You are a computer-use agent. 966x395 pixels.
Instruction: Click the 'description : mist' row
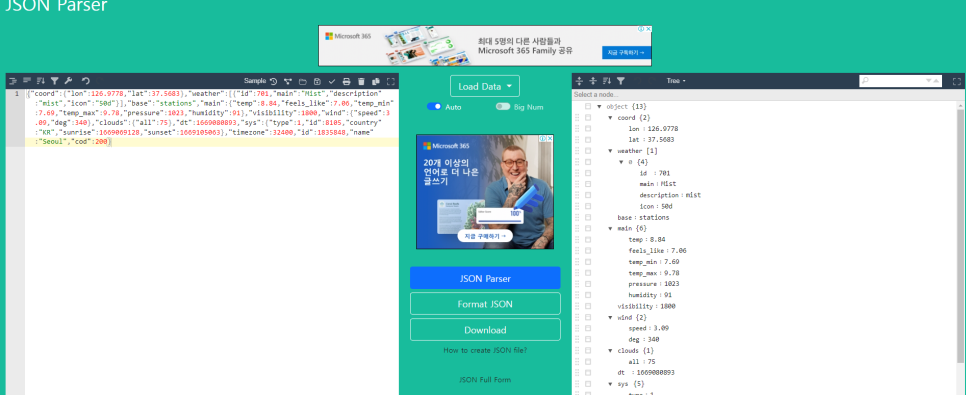click(670, 195)
